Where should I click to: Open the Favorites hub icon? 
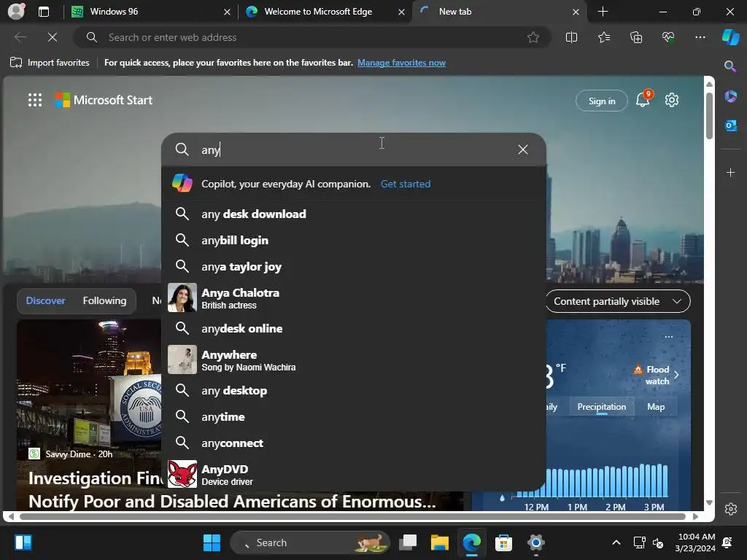[x=603, y=37]
